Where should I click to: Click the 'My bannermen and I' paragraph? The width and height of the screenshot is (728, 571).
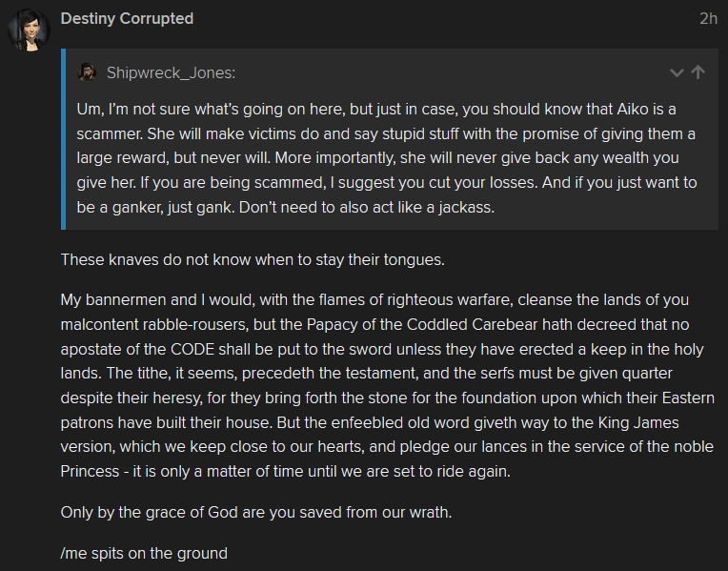pyautogui.click(x=387, y=386)
